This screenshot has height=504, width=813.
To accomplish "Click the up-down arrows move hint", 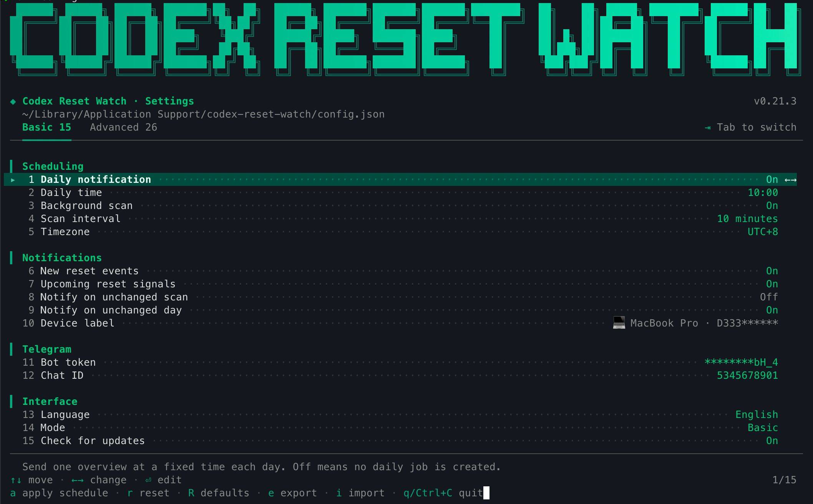I will pyautogui.click(x=16, y=480).
